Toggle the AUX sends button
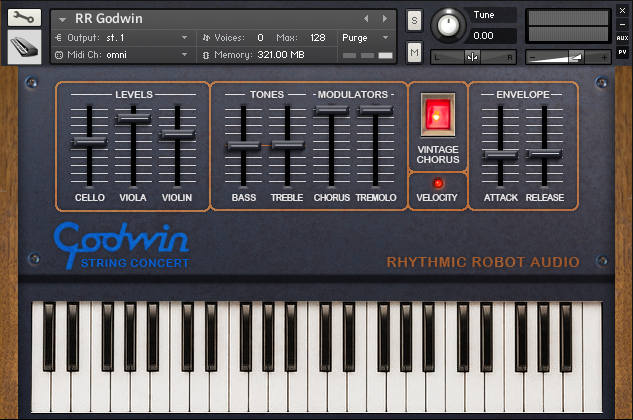 point(622,38)
